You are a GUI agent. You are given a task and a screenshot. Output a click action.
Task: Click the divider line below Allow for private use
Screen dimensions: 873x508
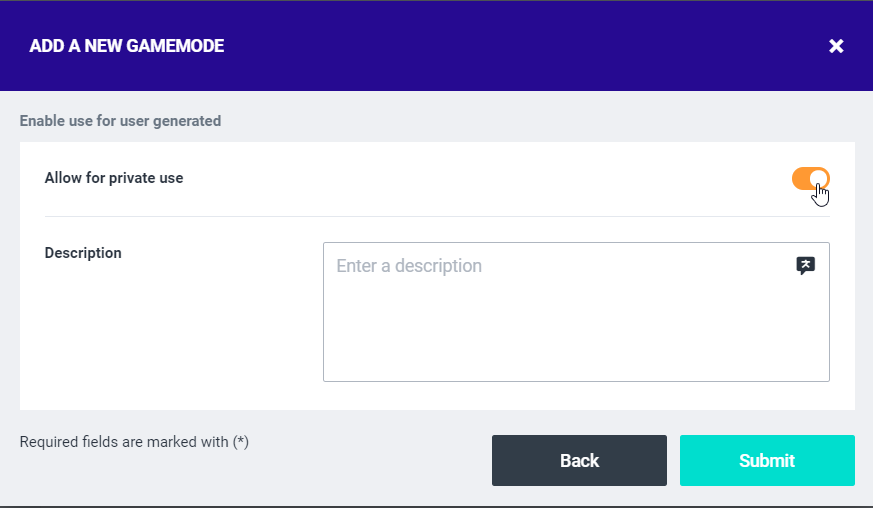tap(437, 216)
